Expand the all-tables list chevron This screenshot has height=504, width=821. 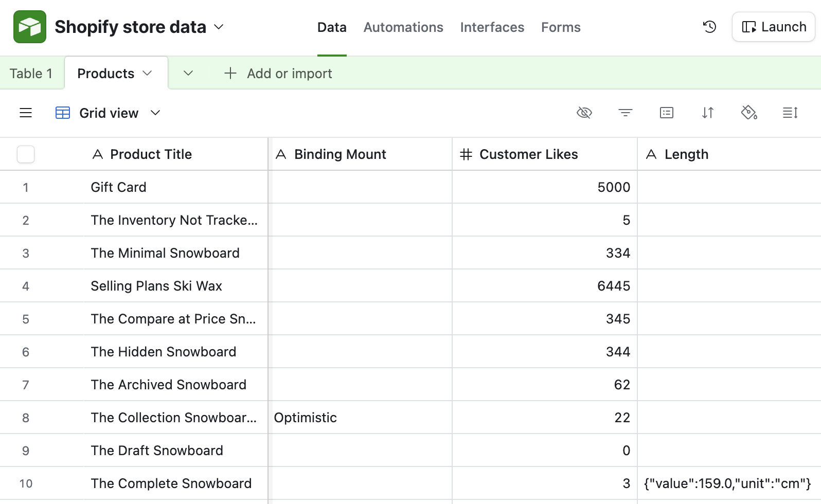[188, 74]
